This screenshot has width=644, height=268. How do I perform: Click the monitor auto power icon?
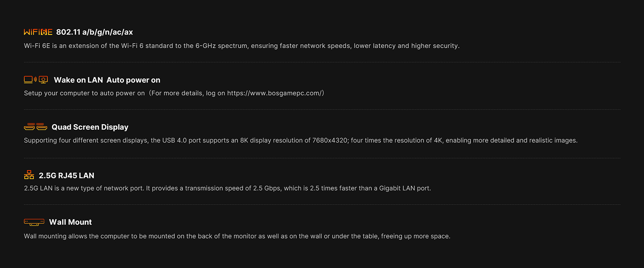coord(43,80)
